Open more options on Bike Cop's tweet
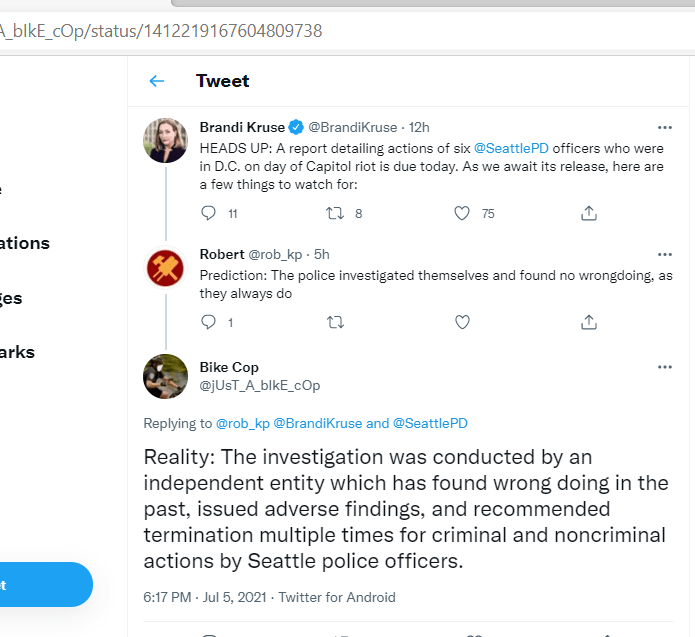Viewport: 695px width, 637px height. click(x=665, y=367)
